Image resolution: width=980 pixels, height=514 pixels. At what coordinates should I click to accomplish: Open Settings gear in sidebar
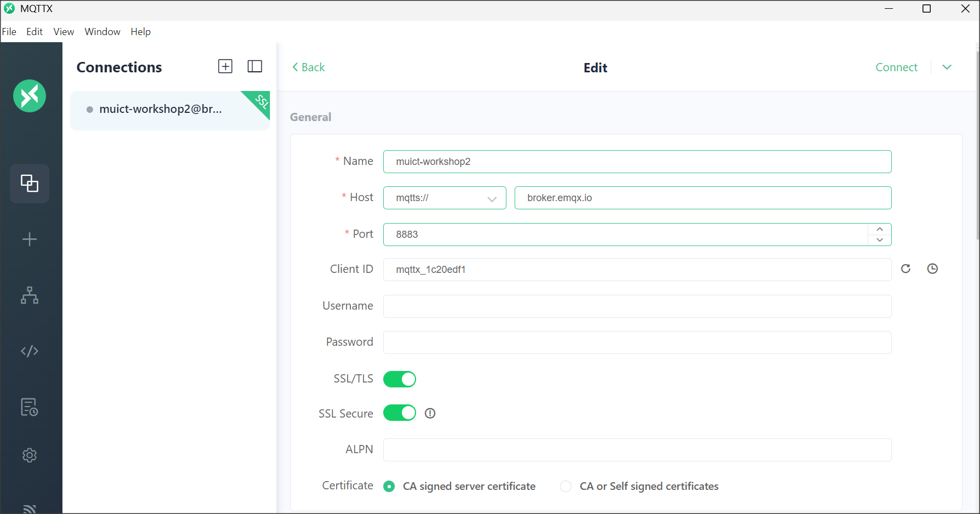pos(30,455)
